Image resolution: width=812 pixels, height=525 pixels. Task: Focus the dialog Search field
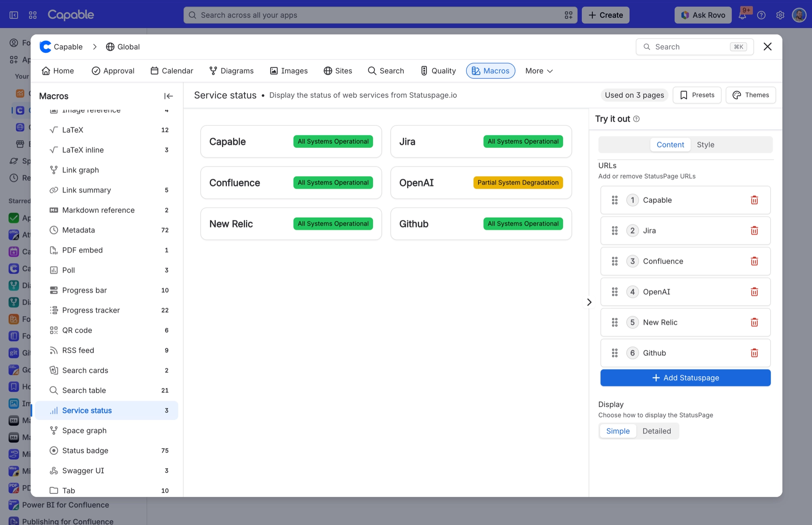tap(695, 47)
